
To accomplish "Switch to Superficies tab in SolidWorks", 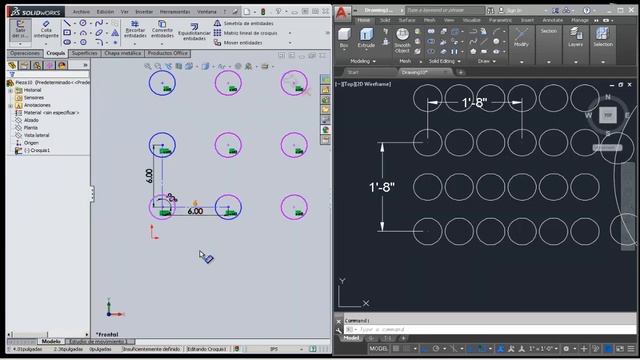I will (x=84, y=53).
